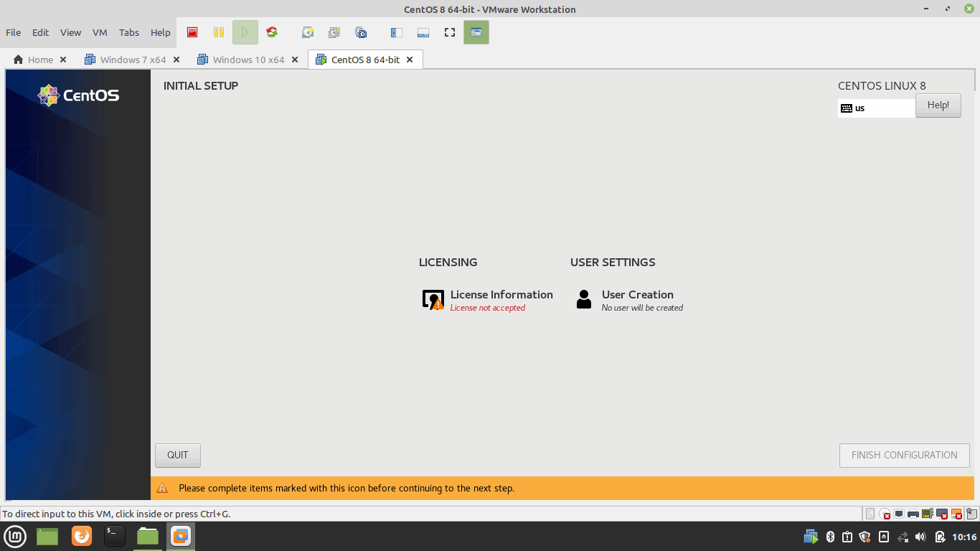Click the network adapter status icon
Screen dimensions: 980x551
click(x=899, y=514)
